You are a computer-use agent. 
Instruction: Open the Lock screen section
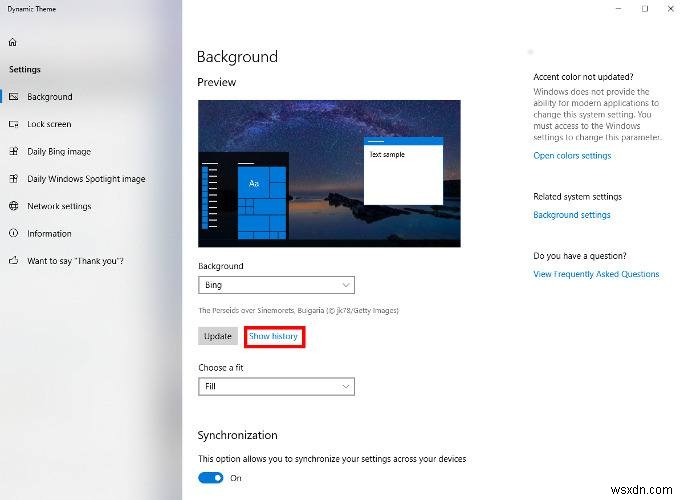[x=91, y=124]
